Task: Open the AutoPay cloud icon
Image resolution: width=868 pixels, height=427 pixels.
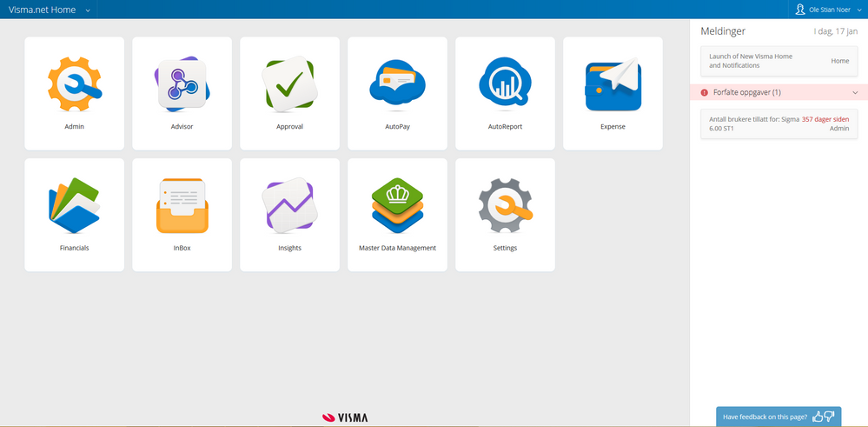Action: point(397,83)
